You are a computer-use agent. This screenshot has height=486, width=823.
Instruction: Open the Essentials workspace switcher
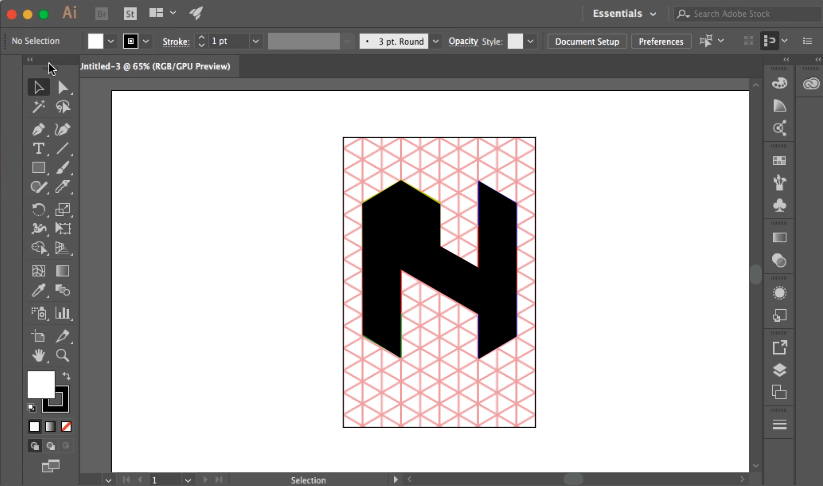625,14
